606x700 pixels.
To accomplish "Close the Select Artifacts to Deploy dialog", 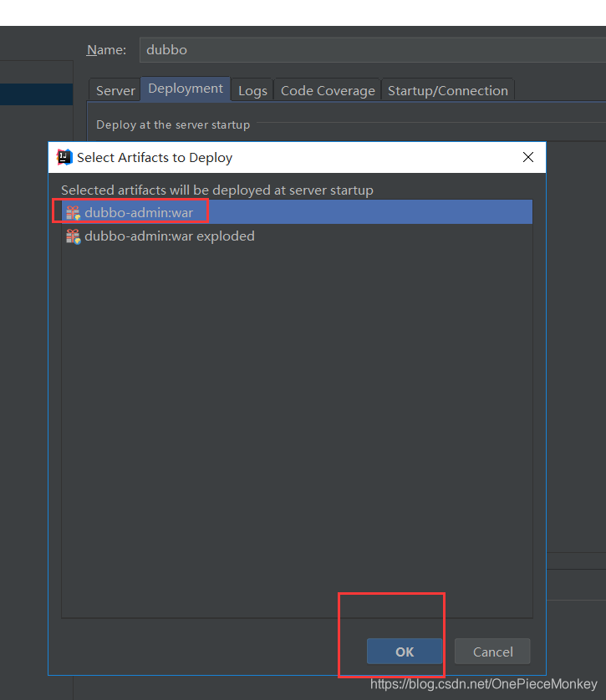I will [x=528, y=157].
